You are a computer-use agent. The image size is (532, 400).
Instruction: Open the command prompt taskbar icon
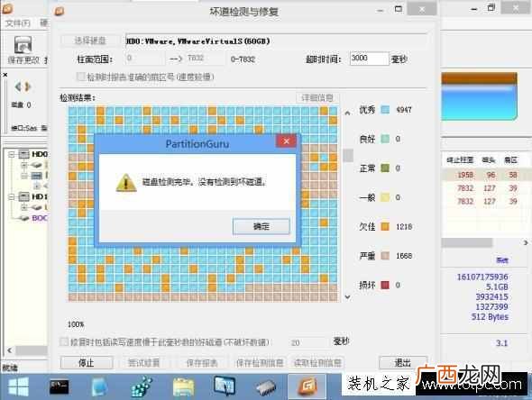point(59,386)
